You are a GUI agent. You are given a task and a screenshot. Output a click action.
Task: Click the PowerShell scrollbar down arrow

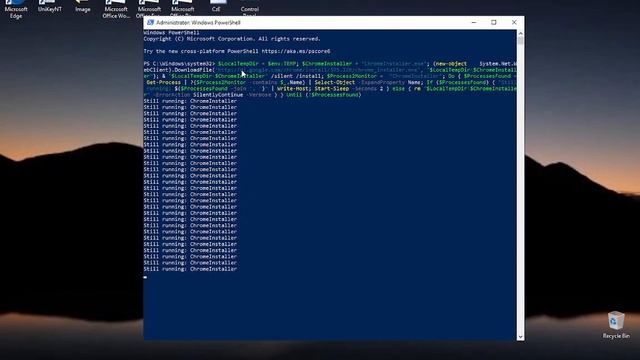click(x=520, y=337)
